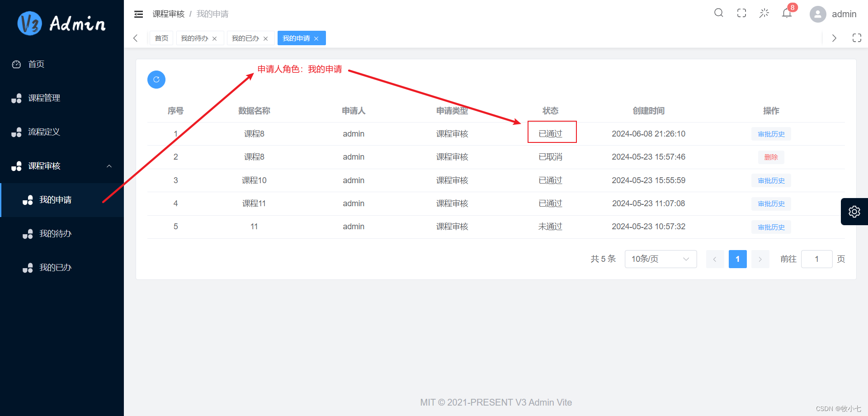Click the blue refresh table button
Viewport: 868px width, 416px height.
point(156,80)
